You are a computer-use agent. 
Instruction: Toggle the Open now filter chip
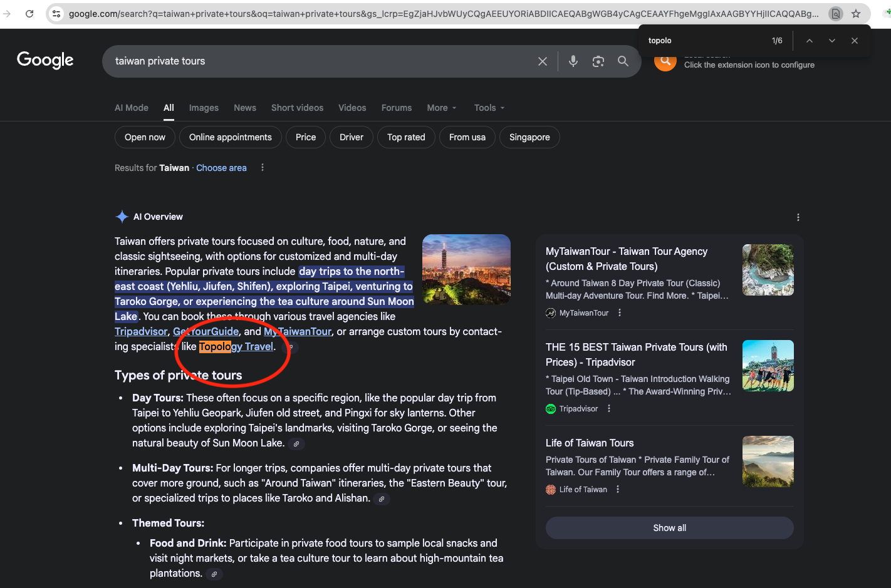point(145,137)
